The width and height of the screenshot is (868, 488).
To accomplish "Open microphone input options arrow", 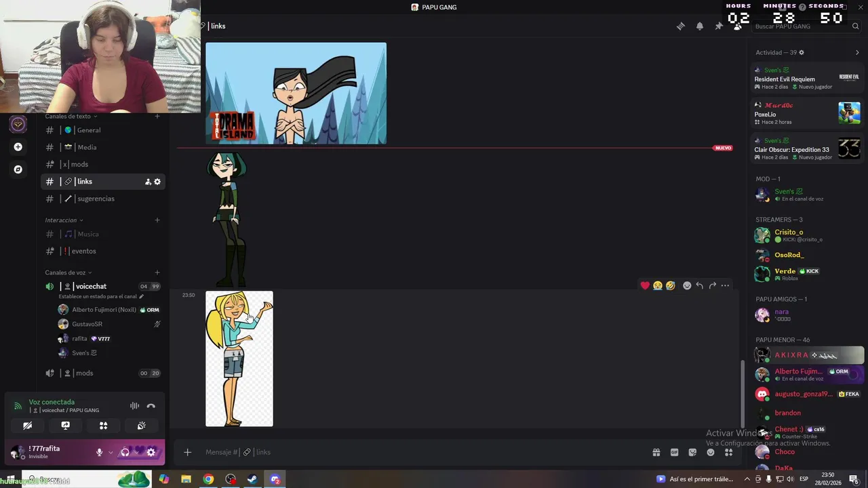I will coord(111,452).
